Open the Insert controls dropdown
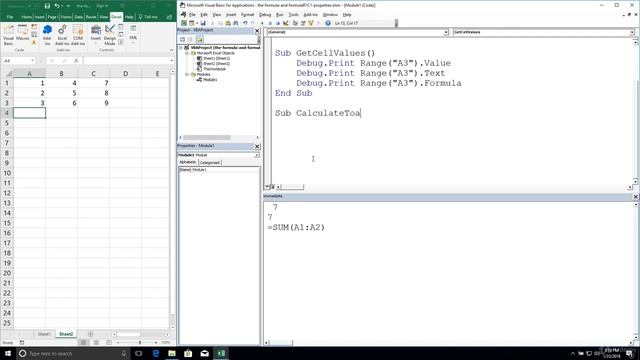640x360 pixels. [x=96, y=35]
